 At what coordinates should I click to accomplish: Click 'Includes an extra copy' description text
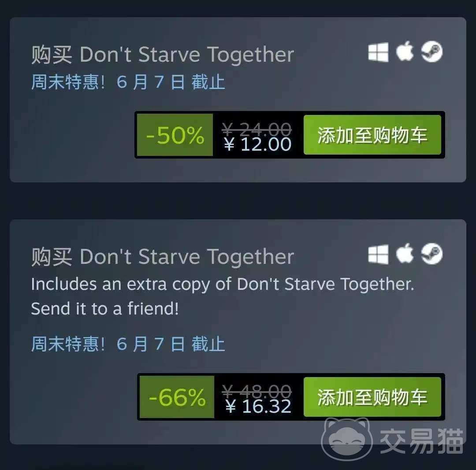pos(223,296)
